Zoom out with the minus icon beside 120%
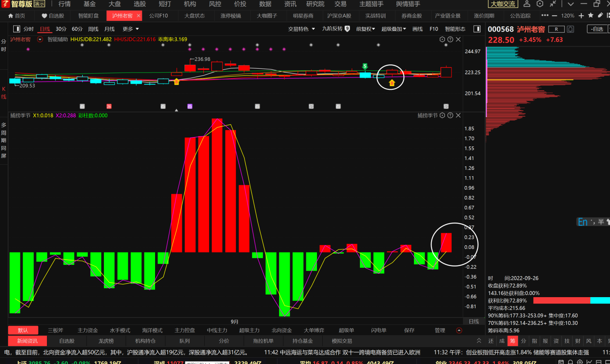This screenshot has width=610, height=364. tap(554, 16)
